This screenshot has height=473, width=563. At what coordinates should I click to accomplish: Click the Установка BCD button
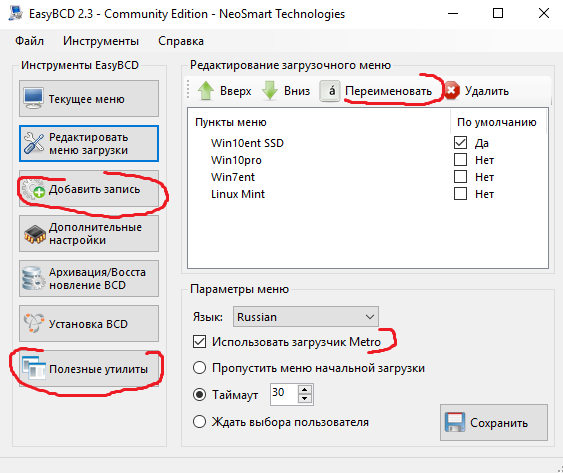point(89,324)
